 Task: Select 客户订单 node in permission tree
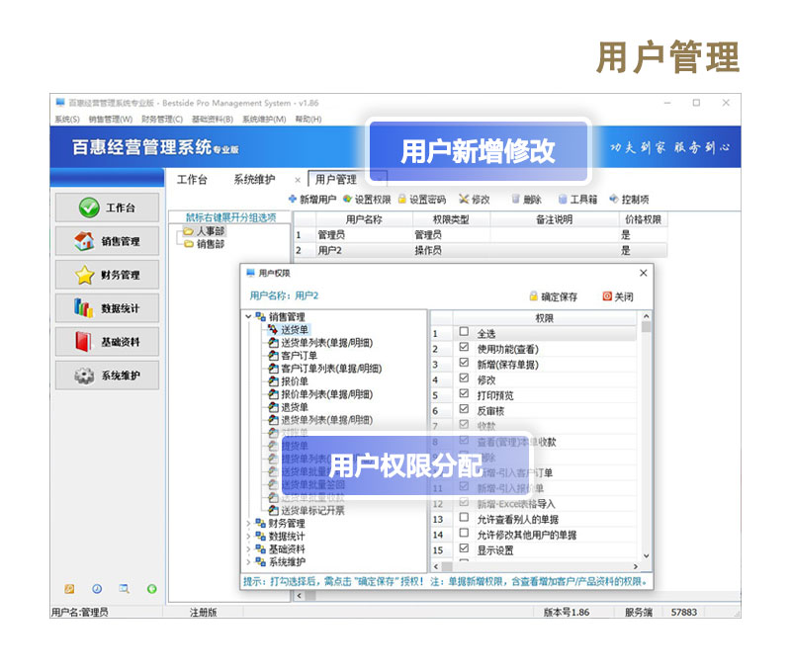(293, 356)
